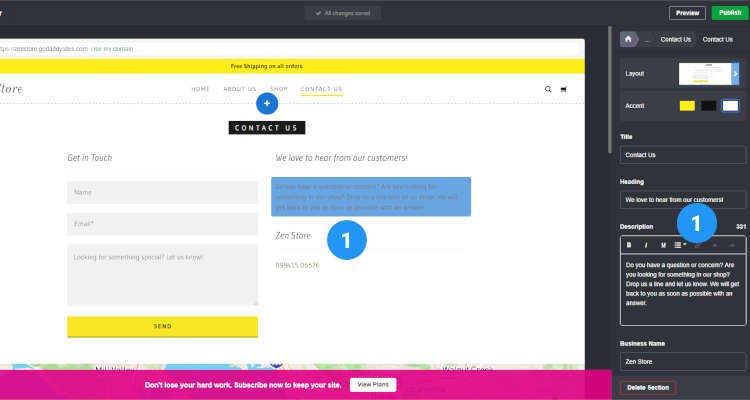Viewport: 750px width, 400px height.
Task: Choose the black accent color
Action: coord(708,106)
